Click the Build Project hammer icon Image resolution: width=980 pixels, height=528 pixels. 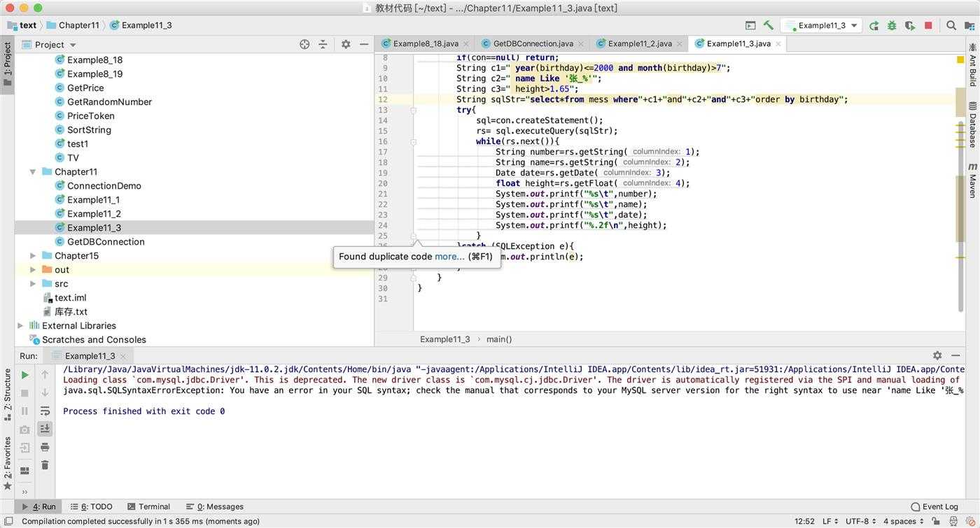(x=769, y=25)
